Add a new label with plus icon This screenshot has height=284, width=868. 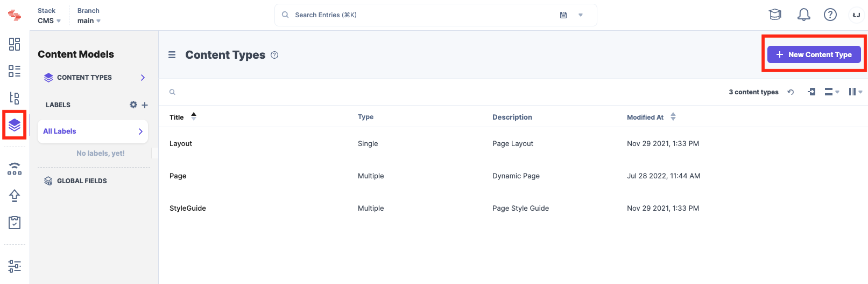(x=145, y=105)
